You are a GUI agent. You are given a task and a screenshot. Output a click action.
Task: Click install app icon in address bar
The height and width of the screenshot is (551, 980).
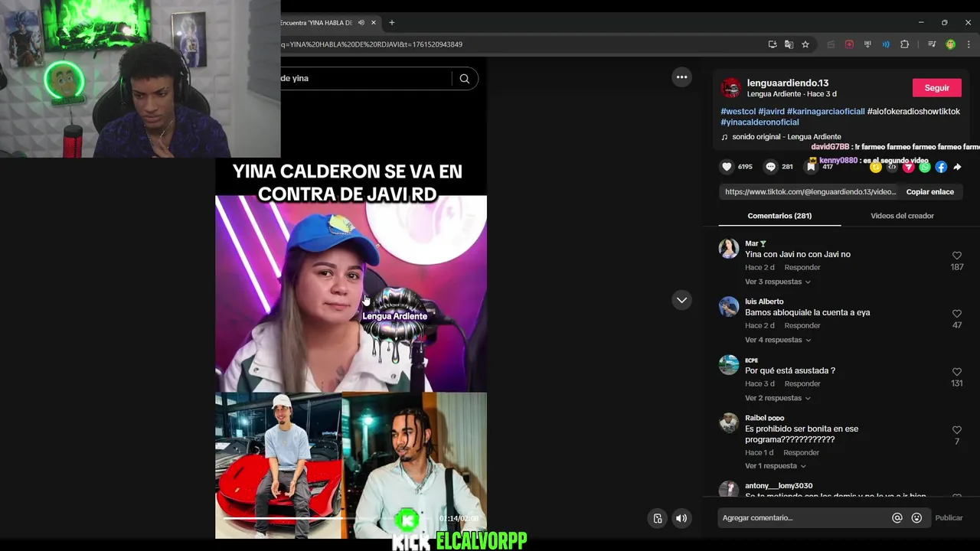(x=773, y=44)
